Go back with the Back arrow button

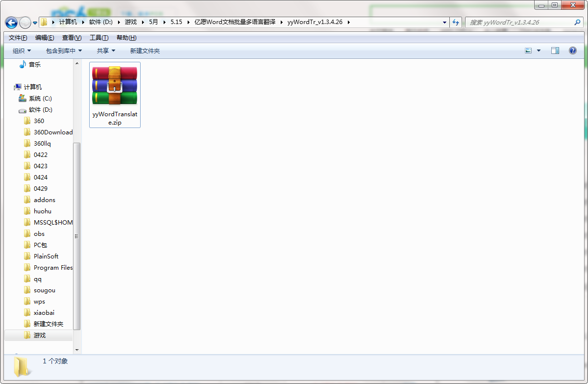click(11, 23)
